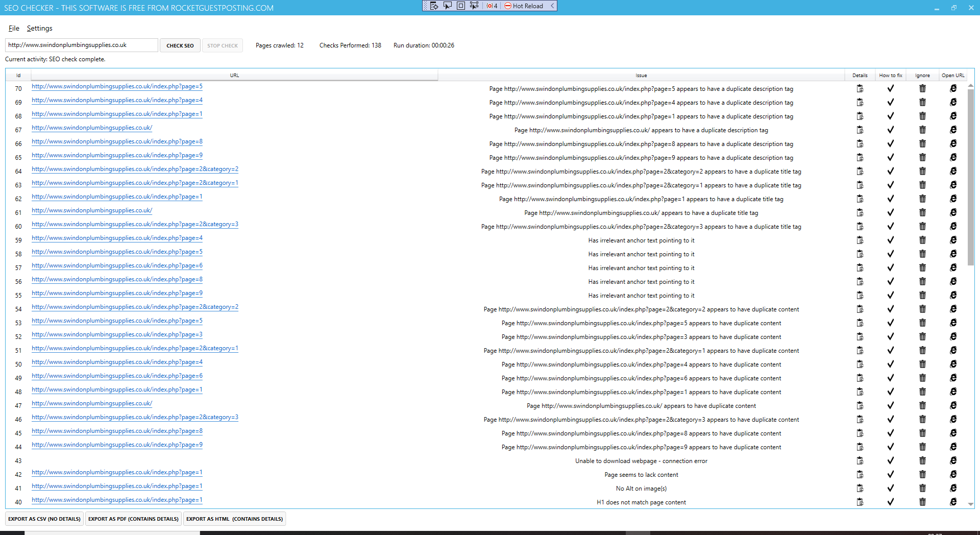
Task: Sort by the URL column header
Action: (x=234, y=75)
